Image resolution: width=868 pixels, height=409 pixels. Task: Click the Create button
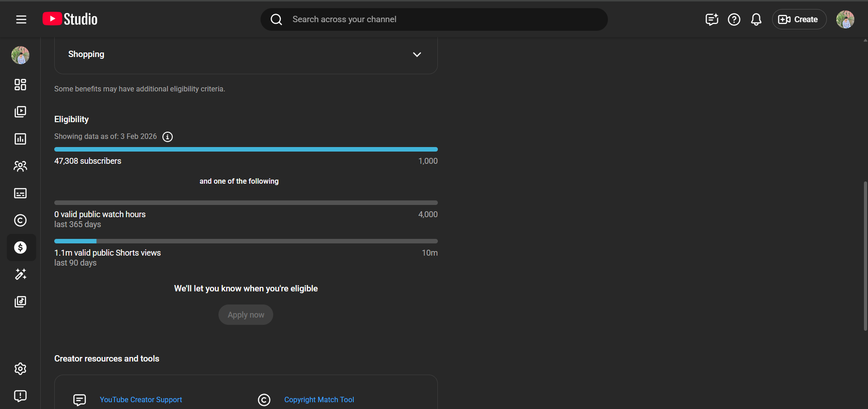pyautogui.click(x=799, y=19)
